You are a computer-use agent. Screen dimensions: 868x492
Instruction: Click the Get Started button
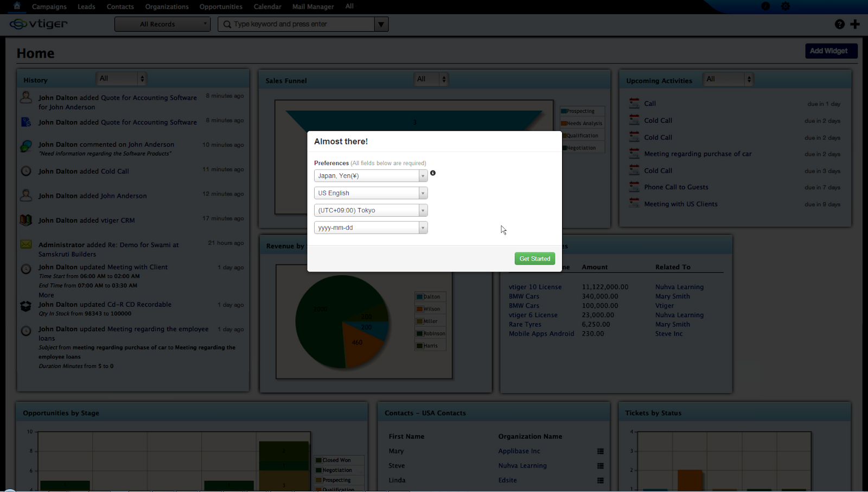535,258
